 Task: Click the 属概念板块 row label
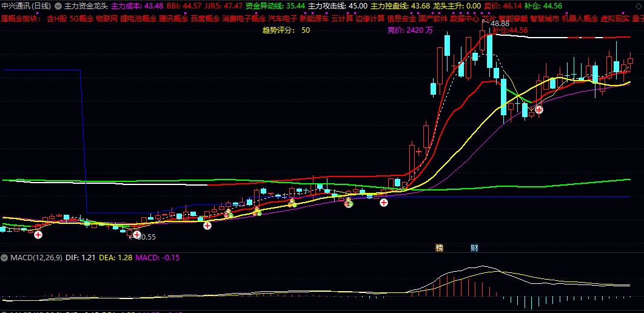tap(21, 18)
